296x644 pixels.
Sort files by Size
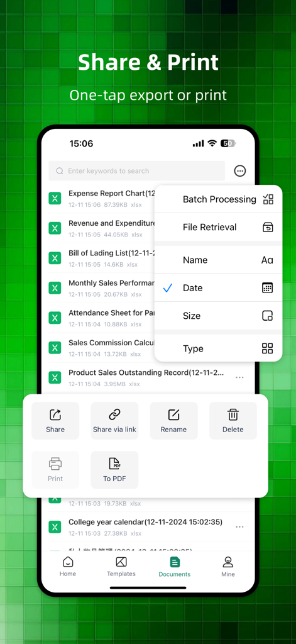coord(219,316)
